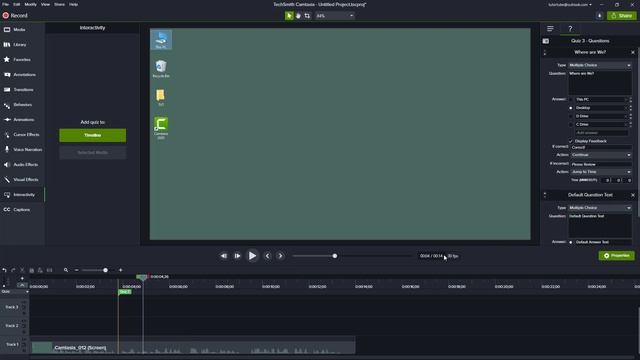This screenshot has width=640, height=360.
Task: Mark This PC as correct answer
Action: 571,100
